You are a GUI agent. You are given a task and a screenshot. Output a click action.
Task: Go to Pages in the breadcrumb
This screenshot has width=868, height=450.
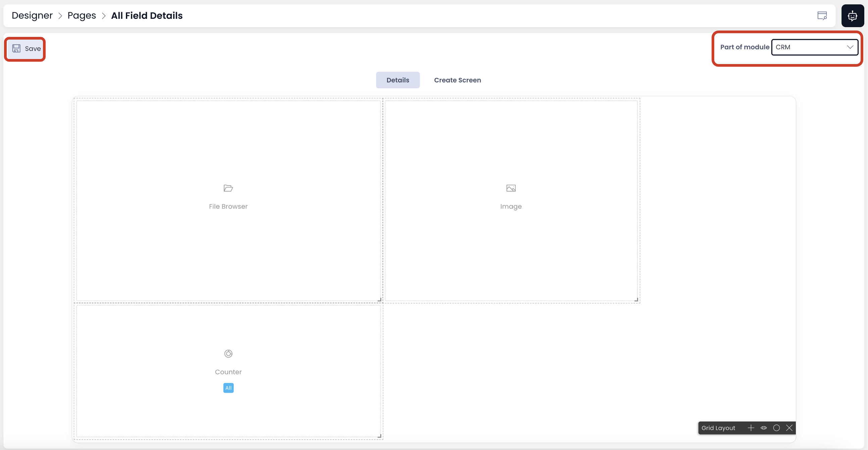pos(82,15)
